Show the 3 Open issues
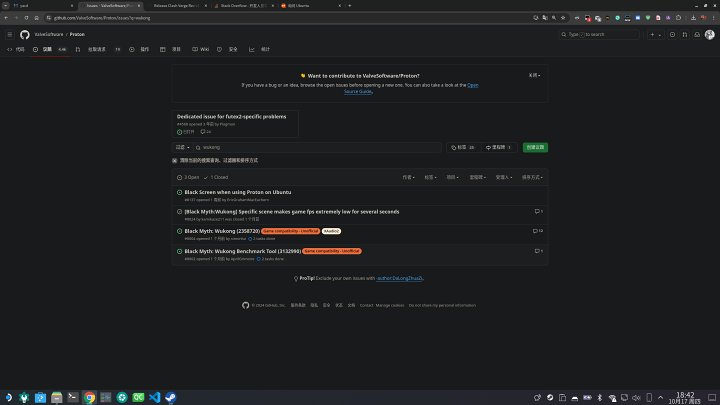Viewport: 720px width, 405px height. pos(189,177)
